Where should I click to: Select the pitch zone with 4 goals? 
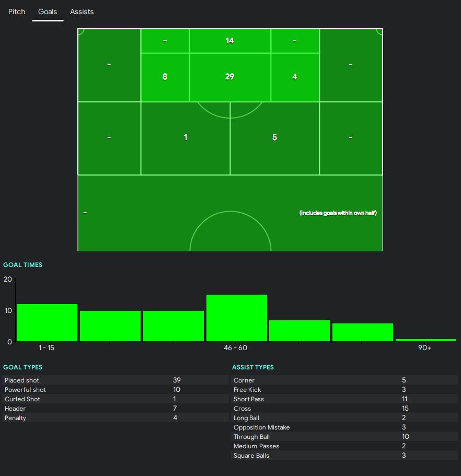[294, 77]
